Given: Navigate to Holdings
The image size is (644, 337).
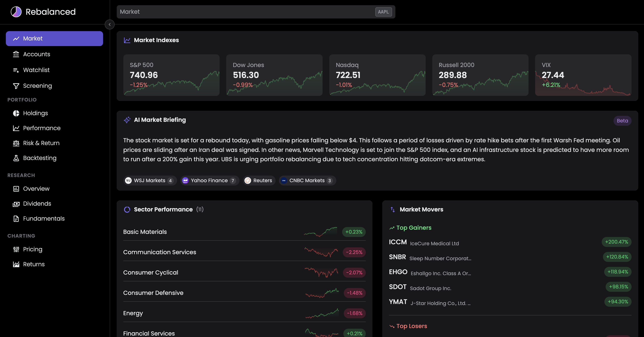Looking at the screenshot, I should pyautogui.click(x=54, y=113).
